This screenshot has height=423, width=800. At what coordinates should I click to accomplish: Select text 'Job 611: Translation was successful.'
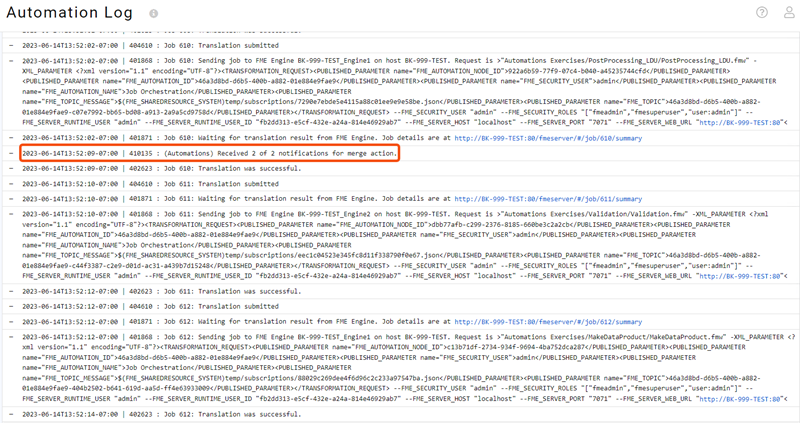[232, 291]
